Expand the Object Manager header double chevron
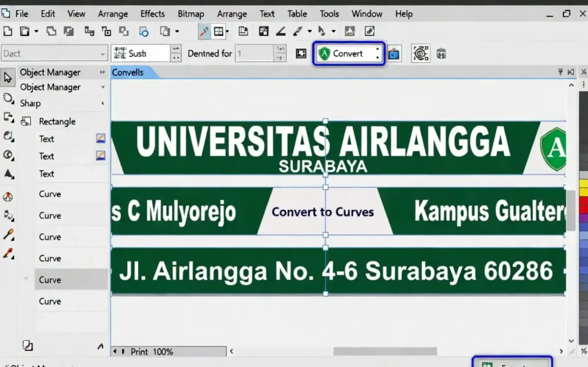Image resolution: width=588 pixels, height=367 pixels. 102,72
